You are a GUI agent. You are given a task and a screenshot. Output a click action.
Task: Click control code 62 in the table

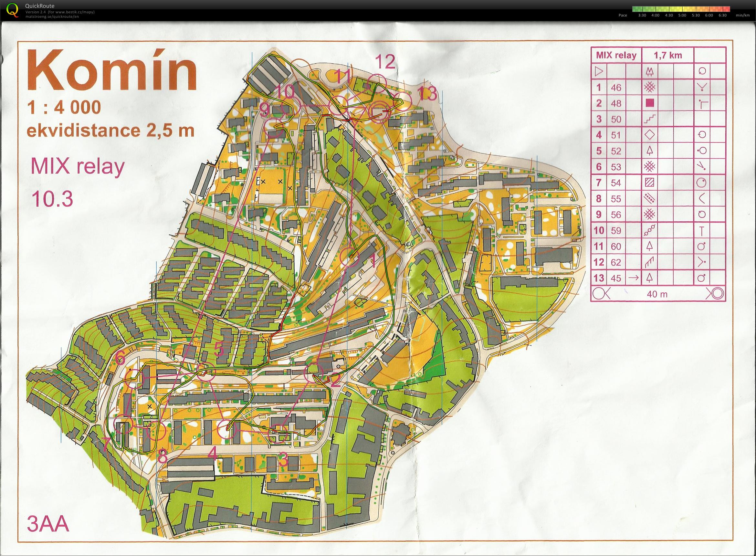(616, 262)
